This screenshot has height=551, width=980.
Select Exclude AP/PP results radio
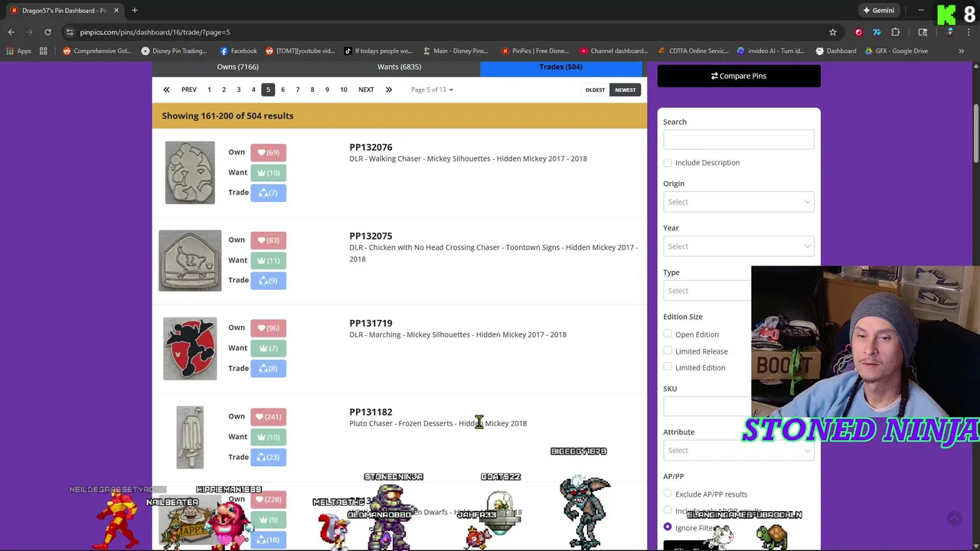pos(668,494)
